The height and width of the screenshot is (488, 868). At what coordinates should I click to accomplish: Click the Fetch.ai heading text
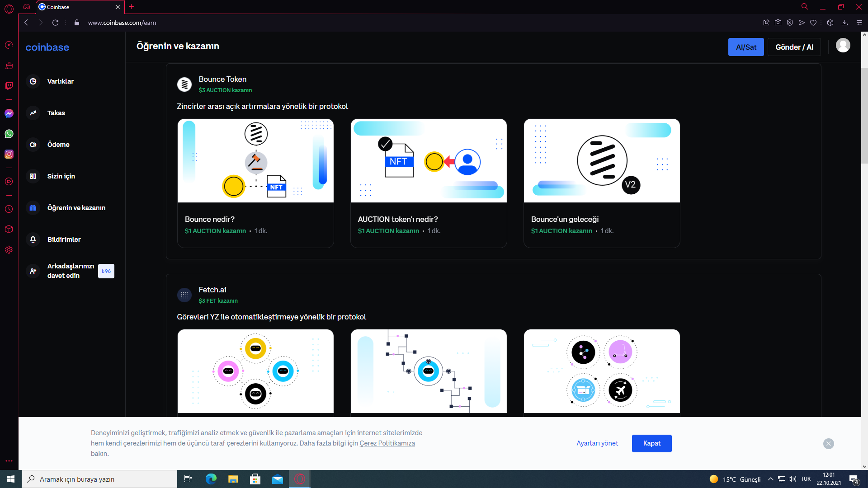coord(212,290)
